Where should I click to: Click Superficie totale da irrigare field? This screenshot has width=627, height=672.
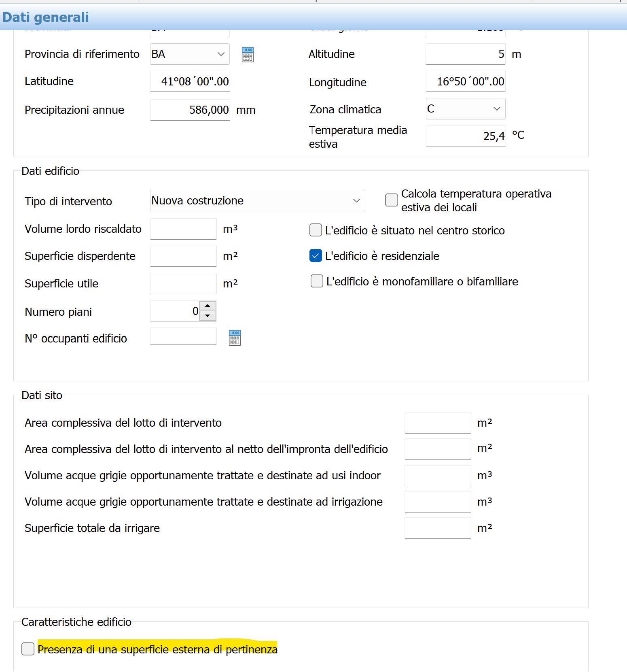click(438, 528)
